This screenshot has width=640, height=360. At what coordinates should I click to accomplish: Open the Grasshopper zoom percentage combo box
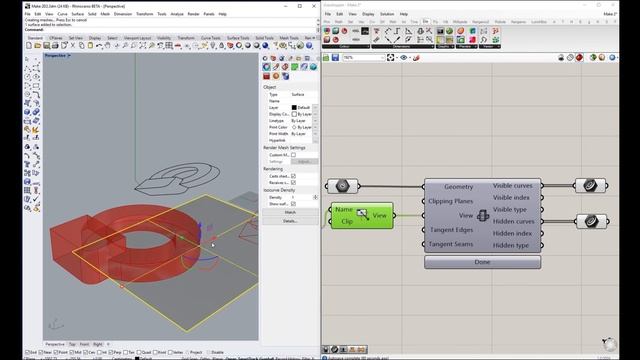pos(363,58)
